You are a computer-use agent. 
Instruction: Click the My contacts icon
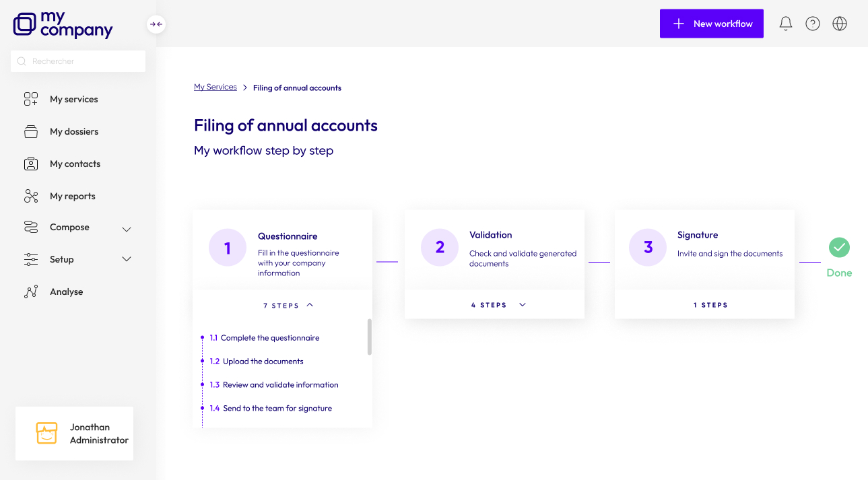point(31,164)
